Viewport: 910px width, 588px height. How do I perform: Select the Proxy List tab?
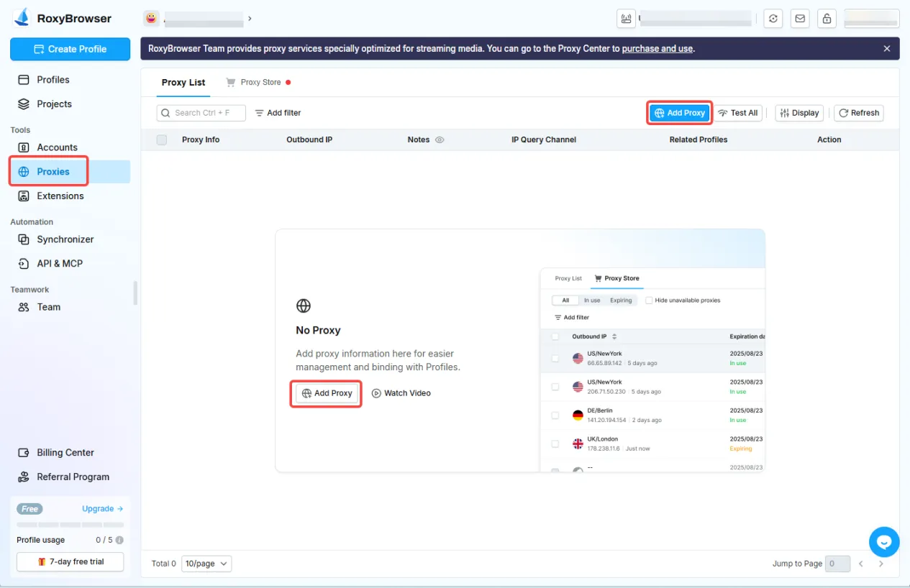(183, 82)
